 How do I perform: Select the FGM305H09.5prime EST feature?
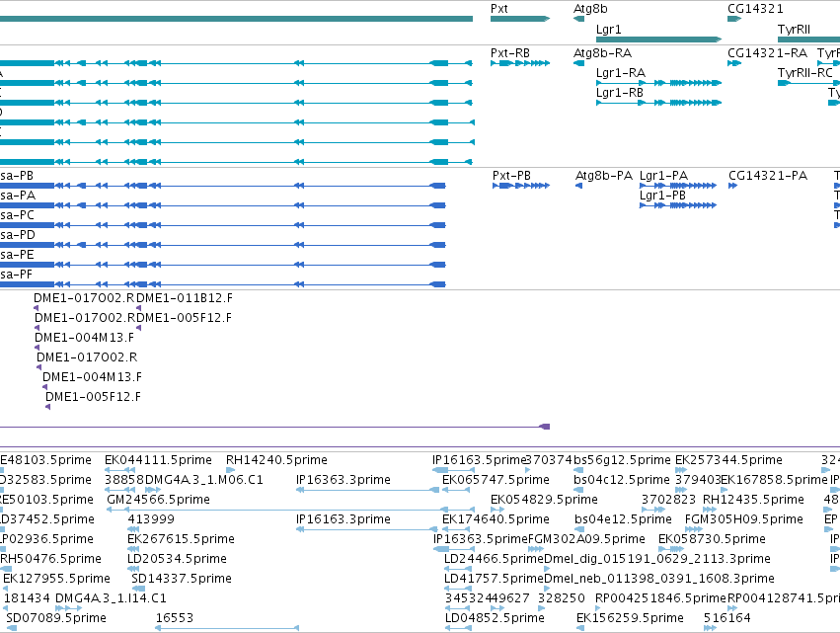pos(694,529)
